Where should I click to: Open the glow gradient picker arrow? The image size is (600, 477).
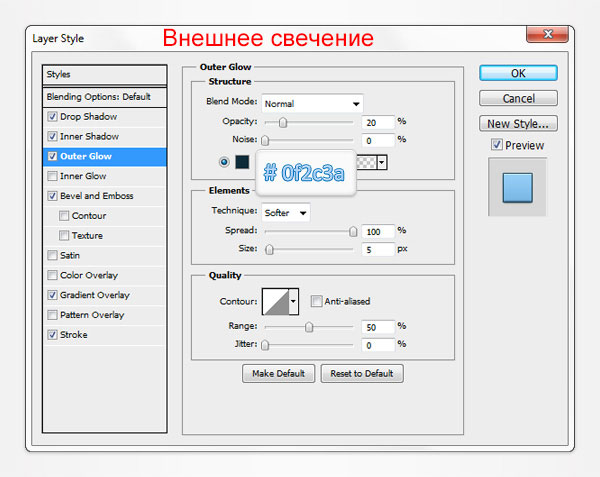[382, 163]
